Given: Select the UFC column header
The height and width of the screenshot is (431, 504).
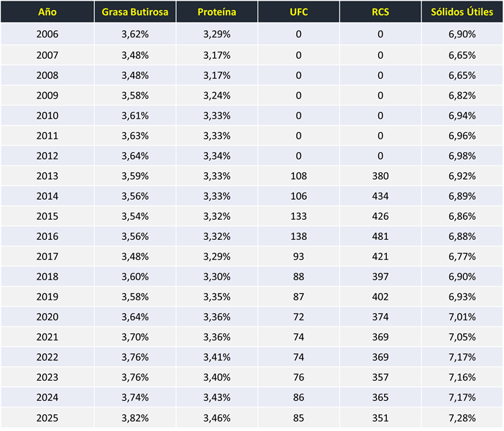Looking at the screenshot, I should [x=298, y=12].
